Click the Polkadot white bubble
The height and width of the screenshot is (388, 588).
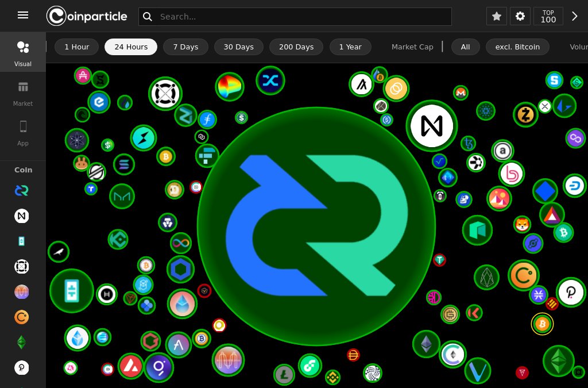point(570,293)
